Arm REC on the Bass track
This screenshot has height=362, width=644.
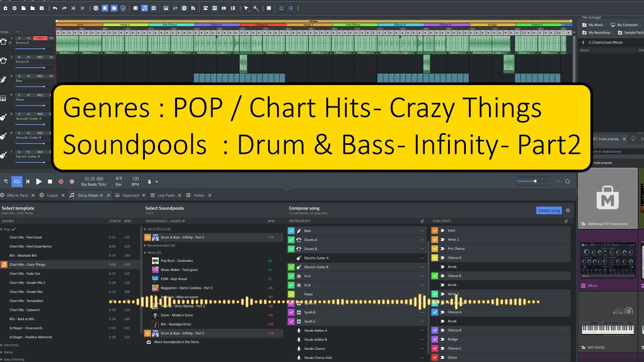click(x=40, y=76)
